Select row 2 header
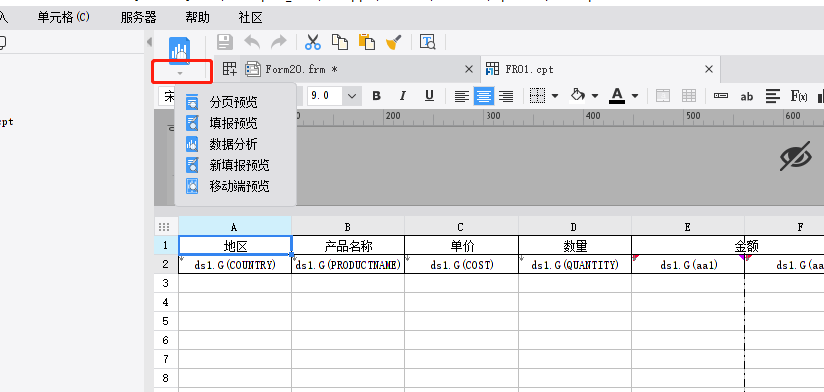 pyautogui.click(x=166, y=264)
